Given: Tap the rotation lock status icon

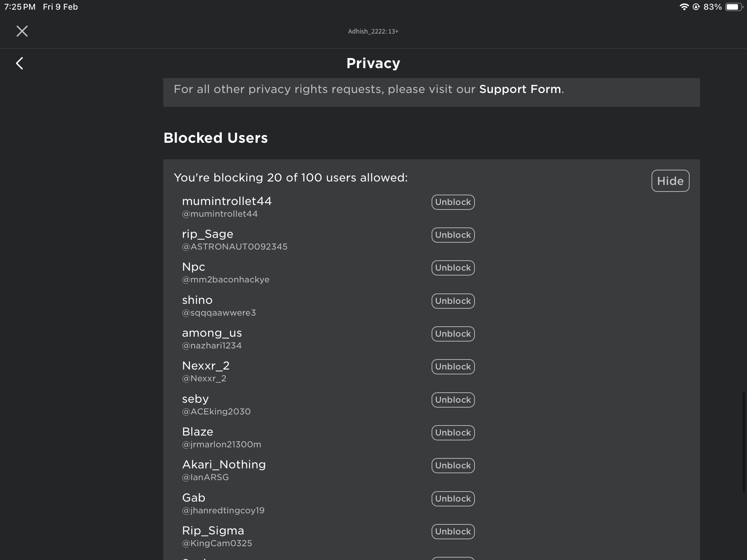Looking at the screenshot, I should (x=696, y=7).
